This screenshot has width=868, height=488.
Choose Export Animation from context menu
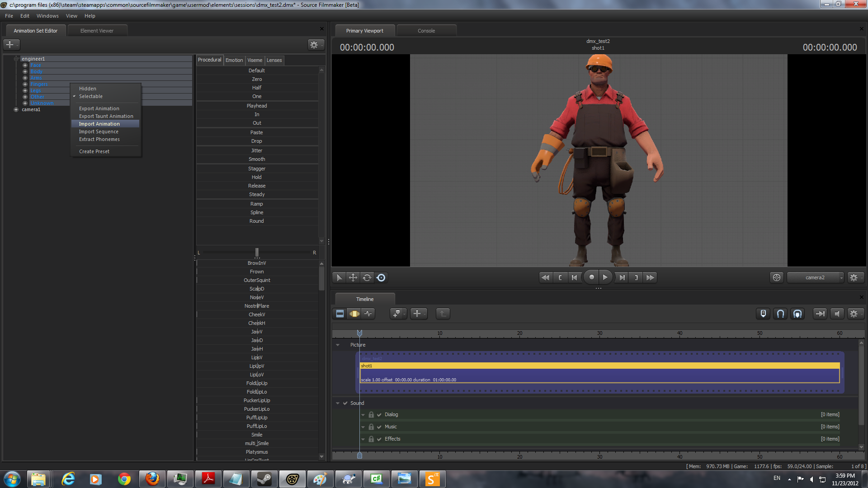pos(105,108)
